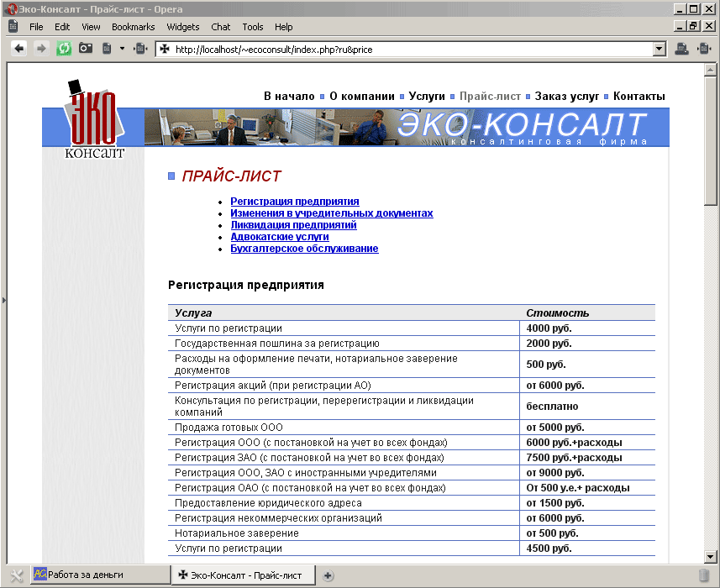Reload the page with green refresh icon

tap(64, 48)
